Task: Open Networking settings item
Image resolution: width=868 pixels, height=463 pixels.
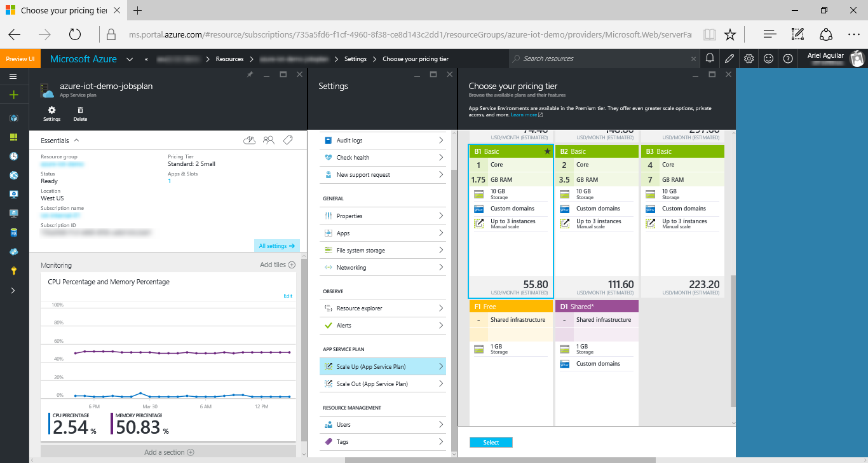Action: coord(383,267)
